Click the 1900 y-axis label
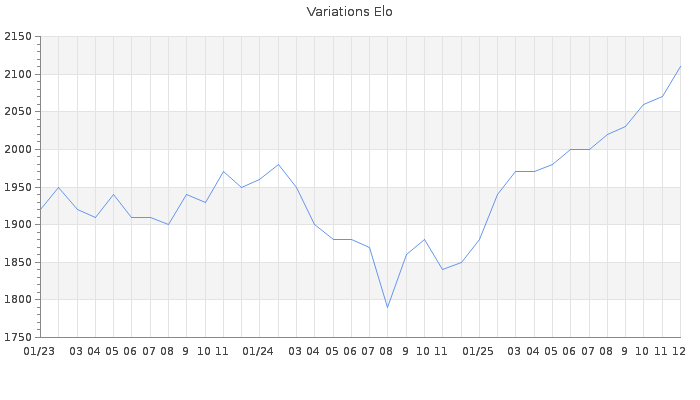 [x=18, y=224]
